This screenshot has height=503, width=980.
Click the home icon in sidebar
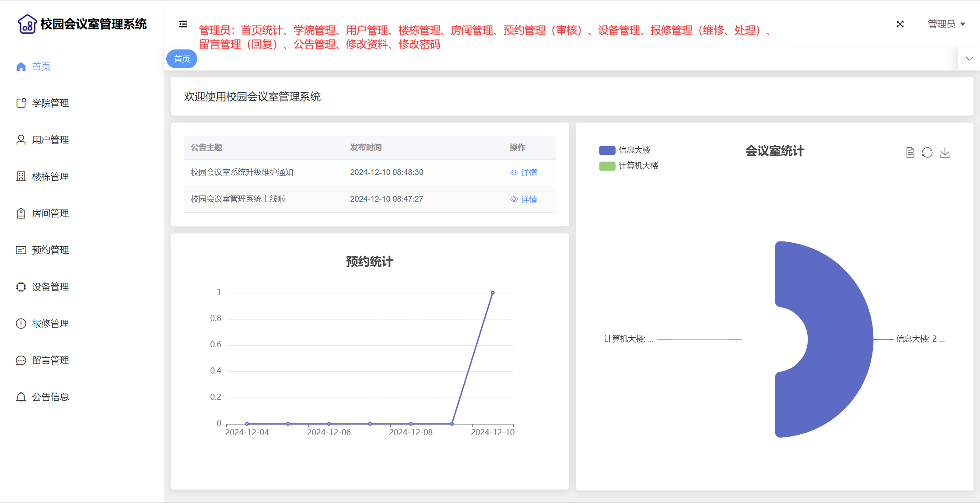(x=21, y=66)
